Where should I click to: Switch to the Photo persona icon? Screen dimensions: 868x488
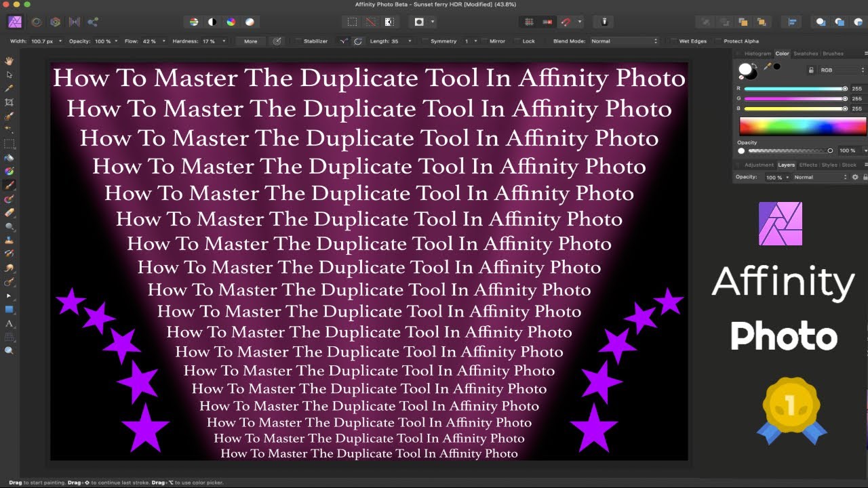15,22
